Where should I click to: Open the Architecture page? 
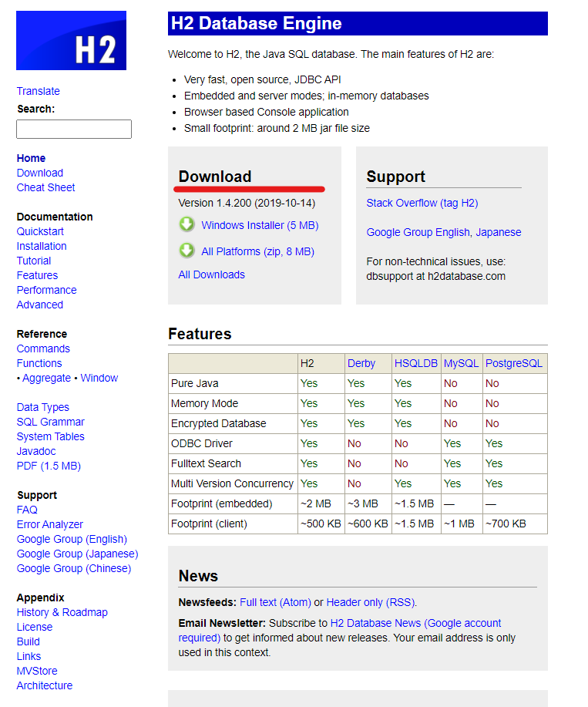point(45,686)
